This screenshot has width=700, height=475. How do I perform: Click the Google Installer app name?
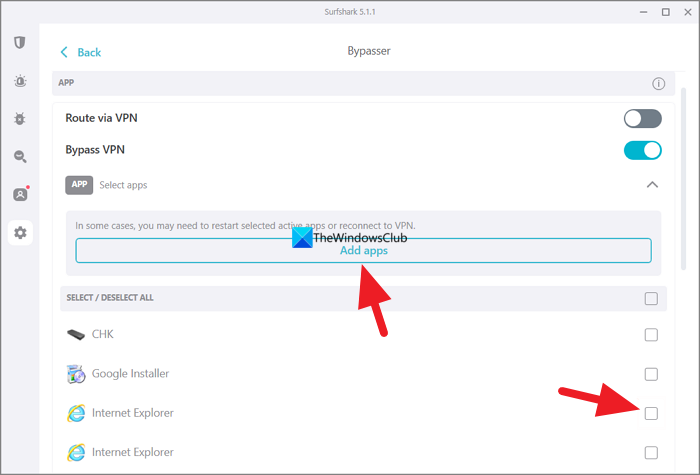130,373
